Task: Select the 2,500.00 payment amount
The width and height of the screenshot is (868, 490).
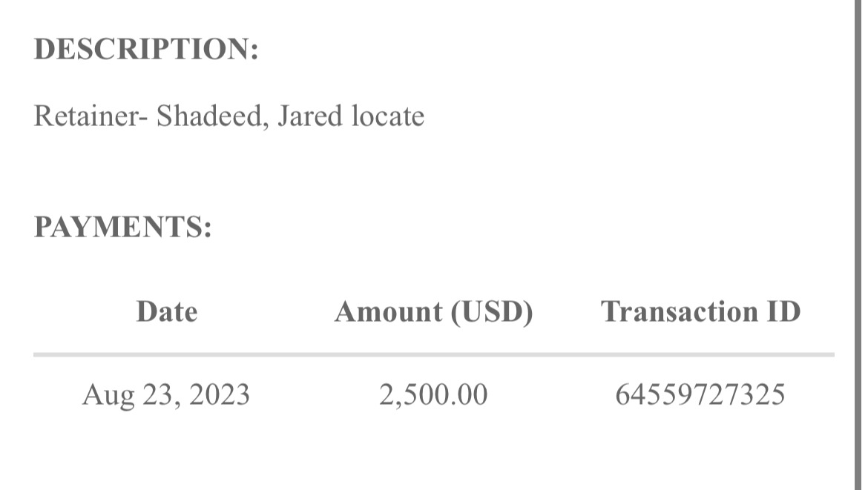Action: coord(433,394)
